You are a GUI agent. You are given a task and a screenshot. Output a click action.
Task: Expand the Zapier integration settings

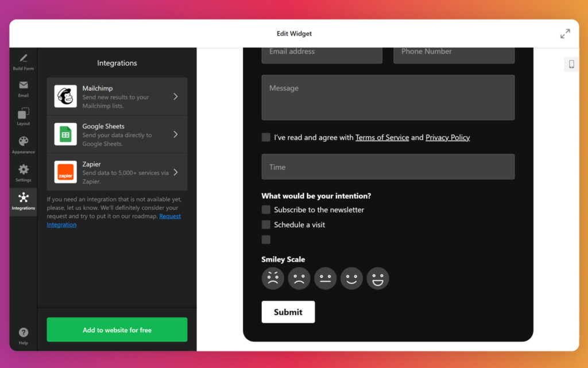(x=176, y=172)
